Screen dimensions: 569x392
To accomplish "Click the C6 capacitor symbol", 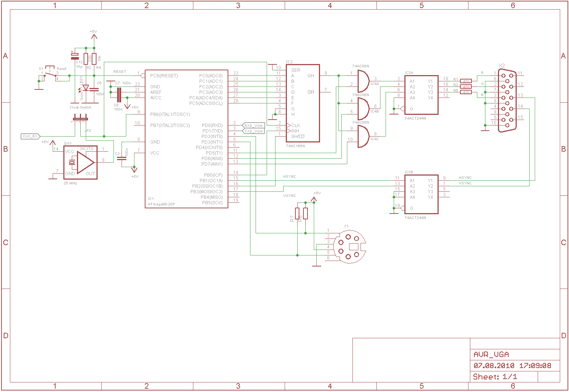I will click(x=94, y=89).
